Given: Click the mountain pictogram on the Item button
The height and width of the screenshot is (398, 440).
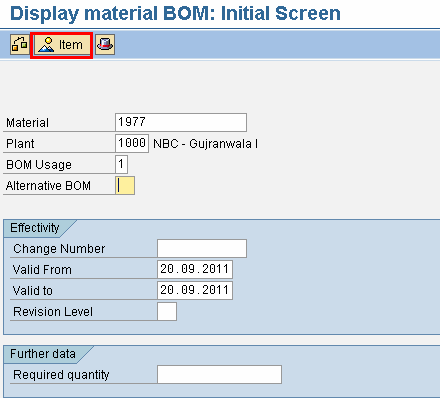Looking at the screenshot, I should [x=46, y=45].
